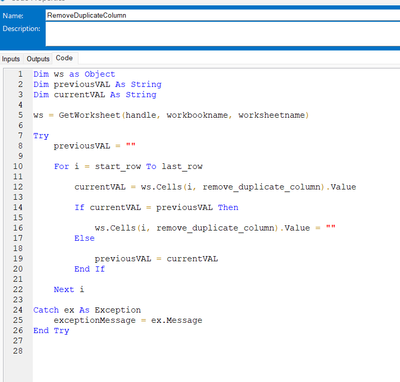Screen dimensions: 400x382
Task: Click 'previousVAL = ""' on line 8
Action: click(x=95, y=146)
